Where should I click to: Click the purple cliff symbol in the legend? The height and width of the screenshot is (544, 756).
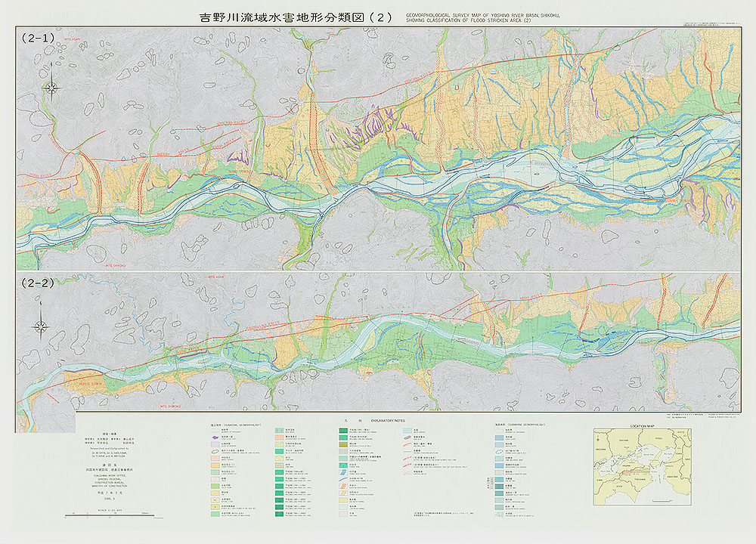click(215, 436)
